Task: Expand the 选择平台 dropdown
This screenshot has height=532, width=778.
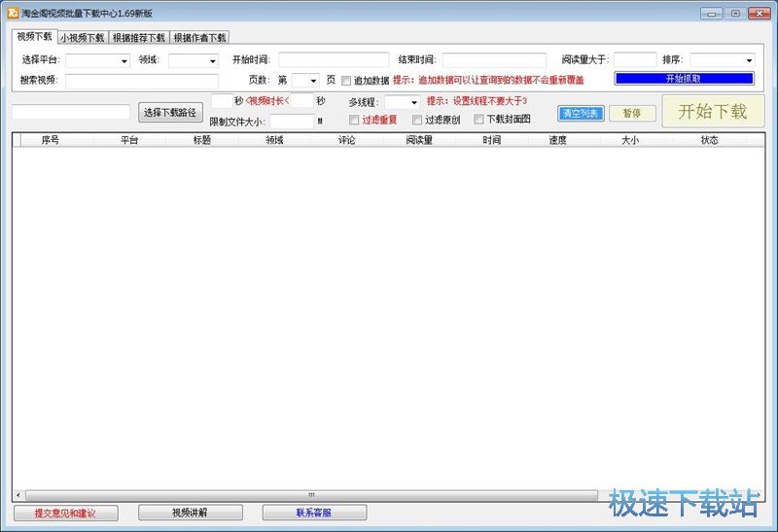Action: pos(98,60)
